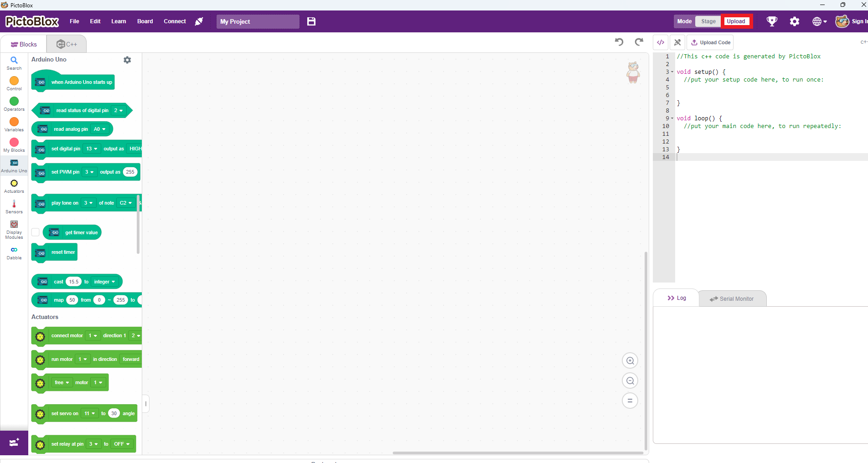This screenshot has height=463, width=868.
Task: Switch mode to Upload
Action: (736, 21)
